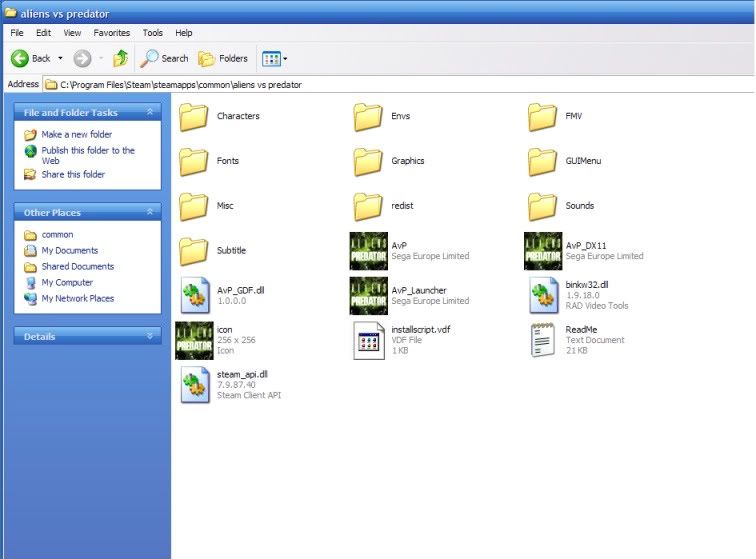Select the file name 'installscript.vdf'
Image resolution: width=756 pixels, height=559 pixels.
point(420,329)
